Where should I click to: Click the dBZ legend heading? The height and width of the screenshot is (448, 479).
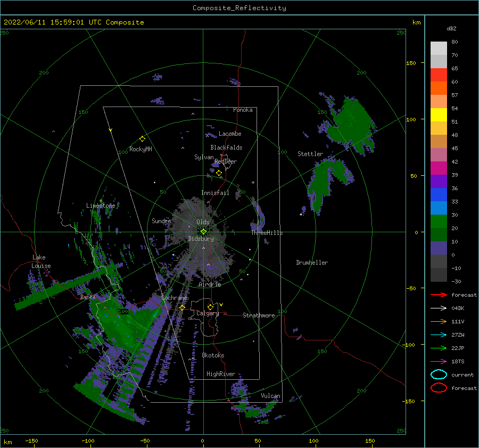click(451, 28)
